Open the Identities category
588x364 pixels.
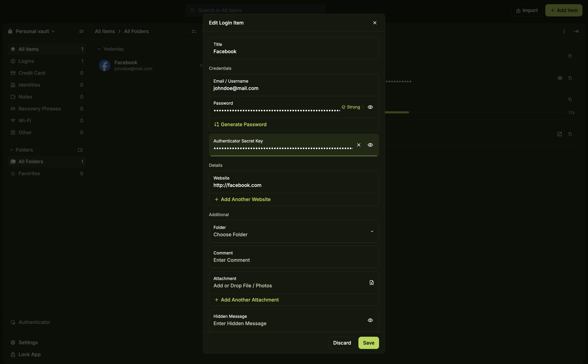(47, 85)
